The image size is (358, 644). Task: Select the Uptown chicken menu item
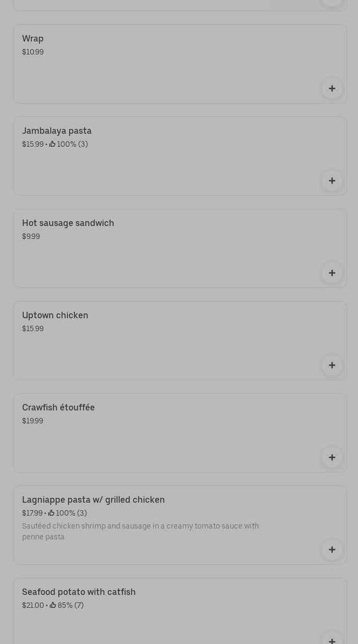click(x=55, y=316)
